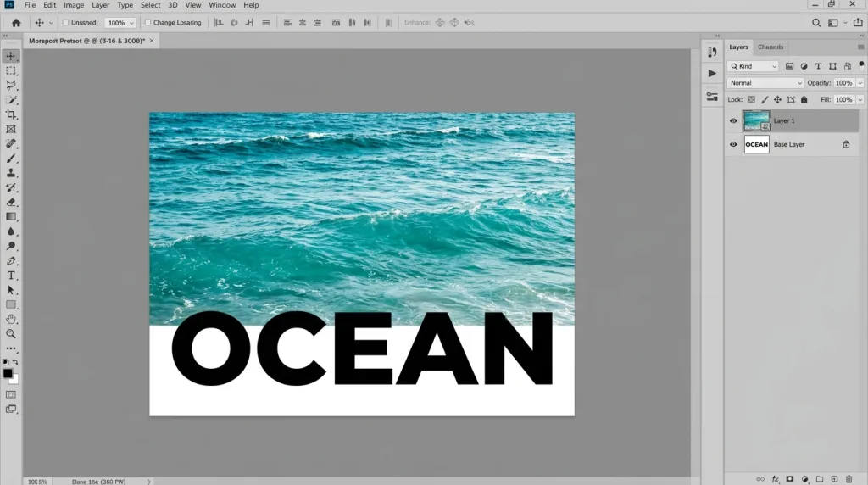The width and height of the screenshot is (868, 485).
Task: Add layer mask icon
Action: point(790,479)
